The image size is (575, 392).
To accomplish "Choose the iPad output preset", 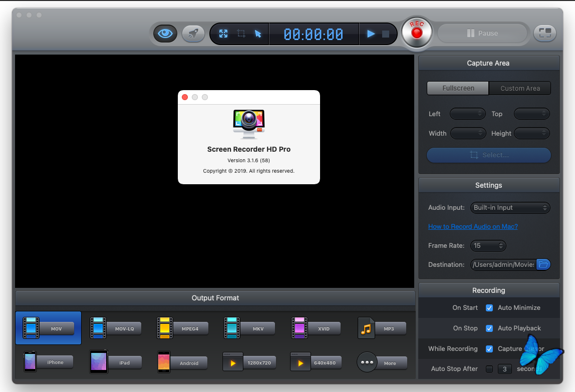I will pos(116,362).
